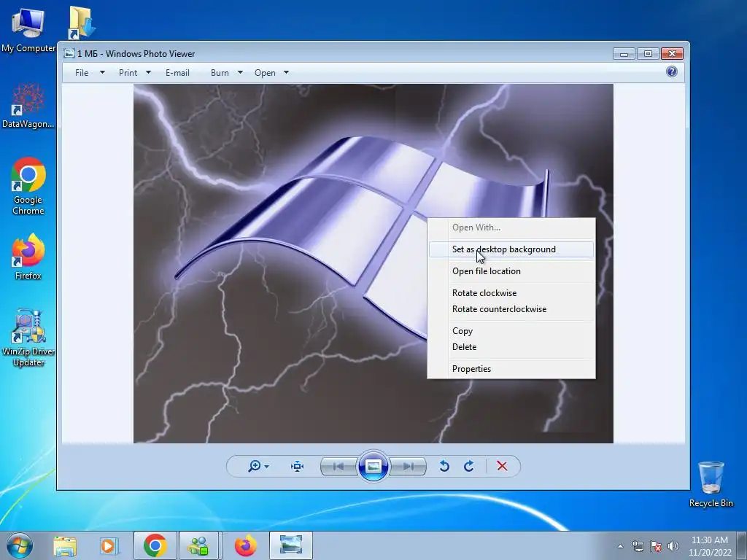Click the red X delete icon
Screen dimensions: 747x560
(x=502, y=466)
